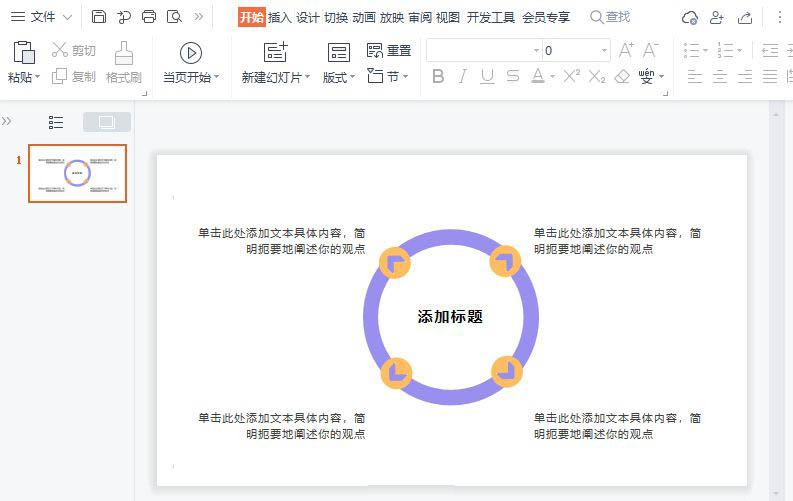Click the 新建幻灯片 new slide icon
Screen dimensions: 793x501
[x=275, y=53]
